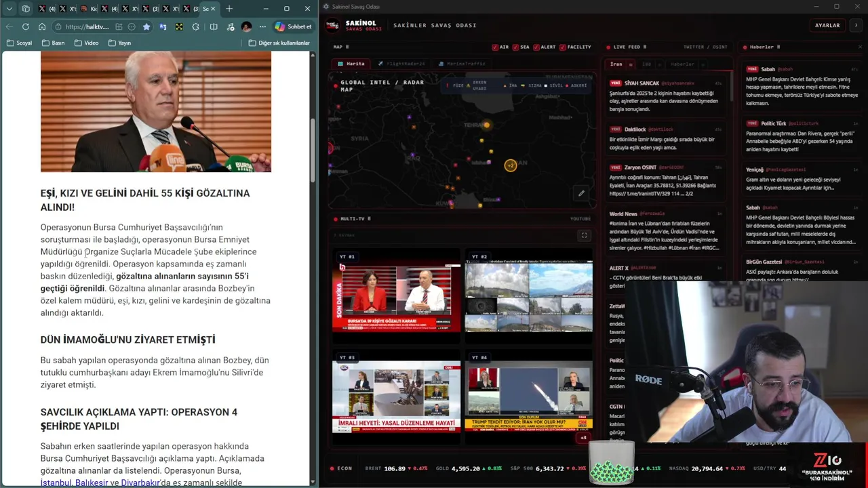Open the Video bookmarks folder
868x488 pixels.
[86, 43]
